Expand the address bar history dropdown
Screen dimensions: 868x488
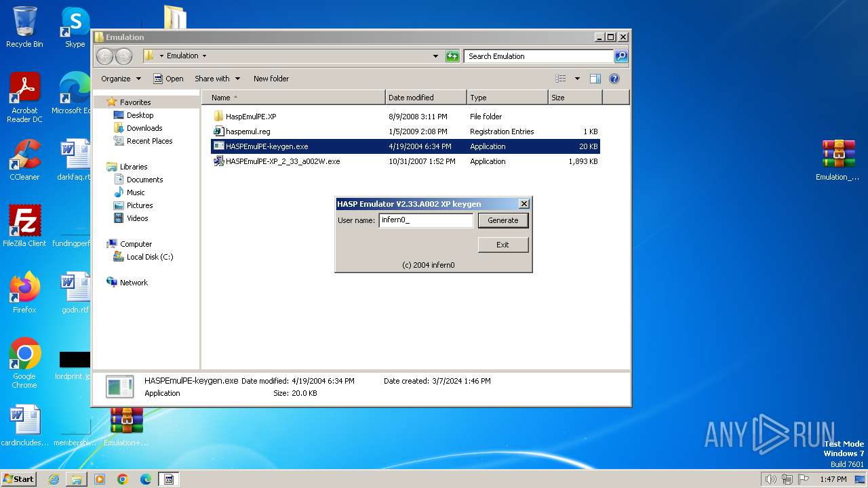[435, 56]
